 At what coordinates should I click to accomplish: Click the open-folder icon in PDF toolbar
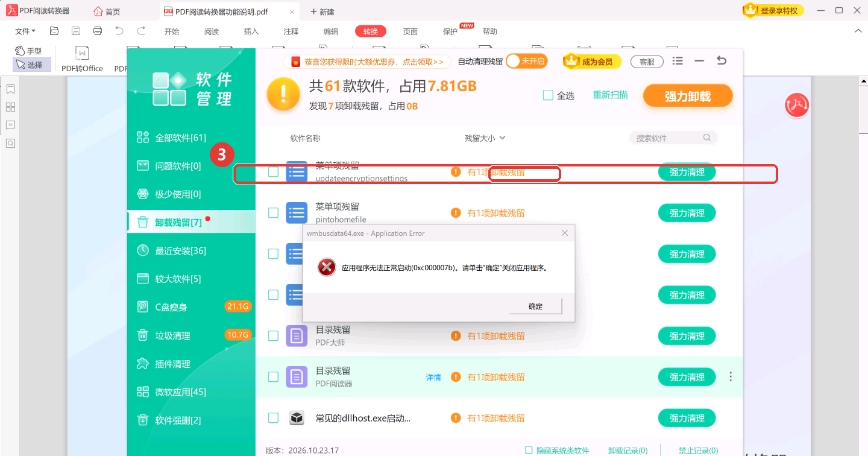[54, 31]
